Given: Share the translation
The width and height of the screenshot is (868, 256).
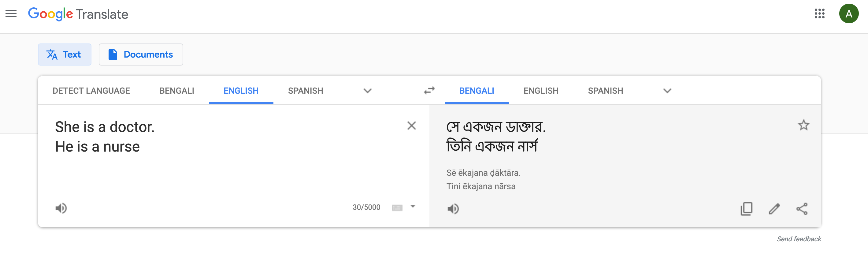Looking at the screenshot, I should [802, 209].
